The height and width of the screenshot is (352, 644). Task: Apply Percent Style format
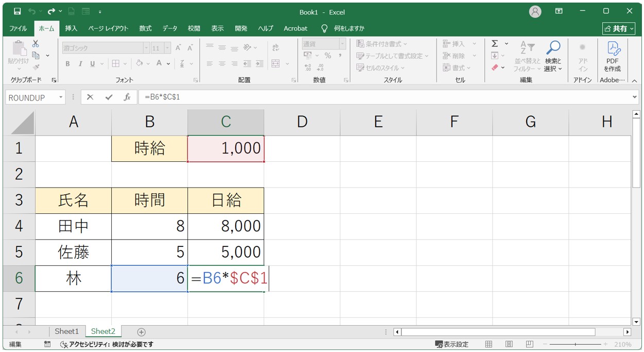327,56
